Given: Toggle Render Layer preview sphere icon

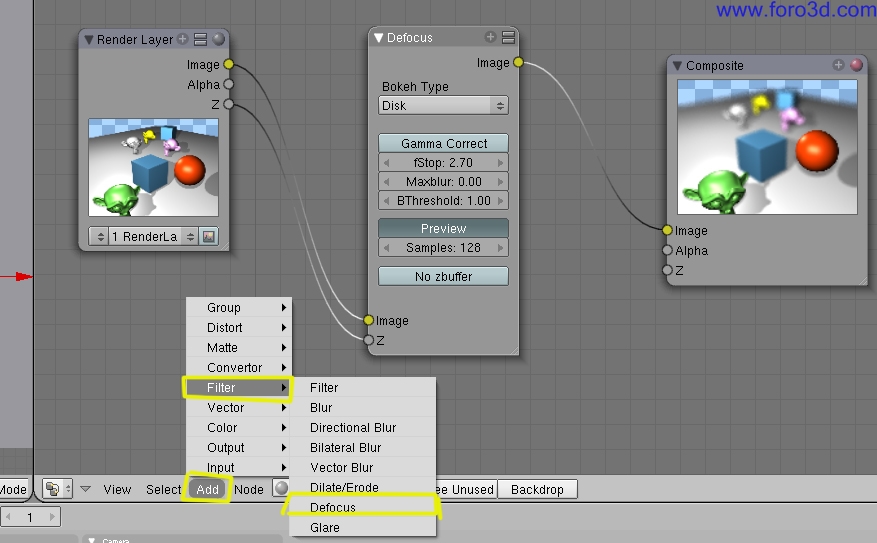Looking at the screenshot, I should pyautogui.click(x=219, y=39).
